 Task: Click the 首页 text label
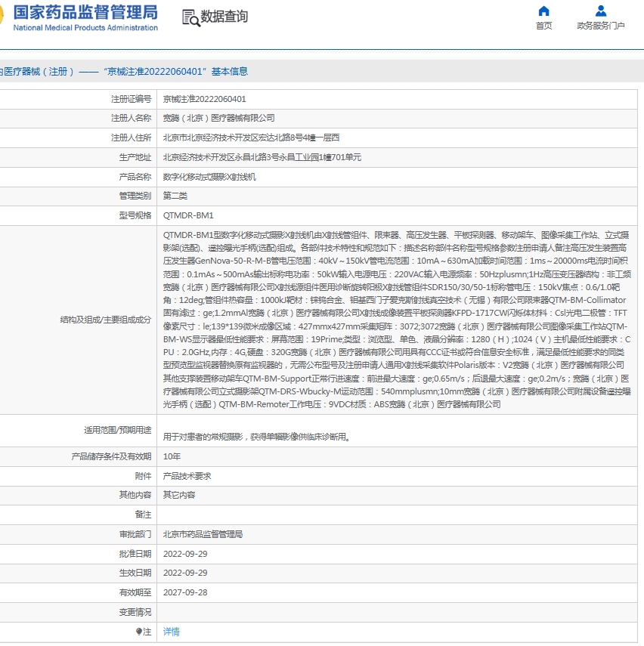coord(543,26)
